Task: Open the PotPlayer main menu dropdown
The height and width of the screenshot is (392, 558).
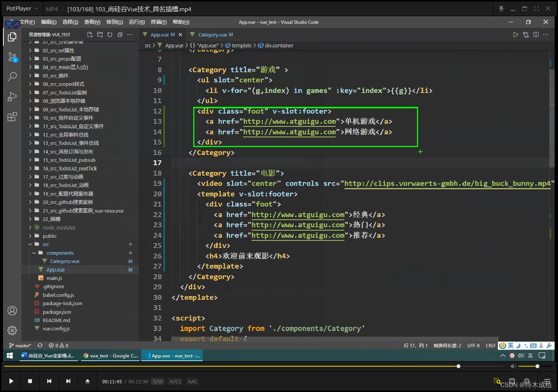Action: (22, 8)
